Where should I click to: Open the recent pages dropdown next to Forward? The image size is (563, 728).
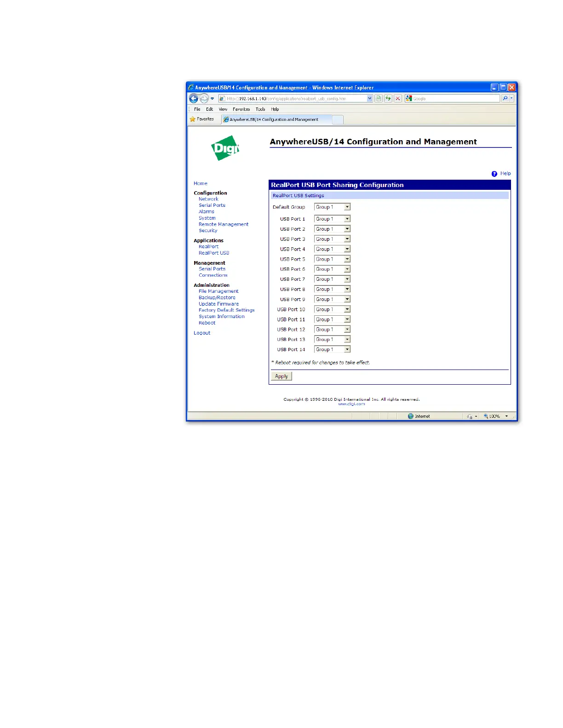point(213,99)
